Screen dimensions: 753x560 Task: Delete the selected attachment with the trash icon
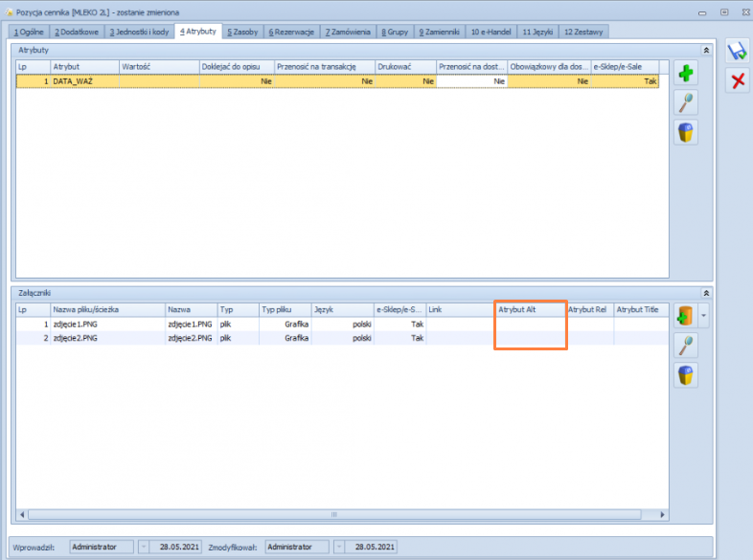click(685, 375)
